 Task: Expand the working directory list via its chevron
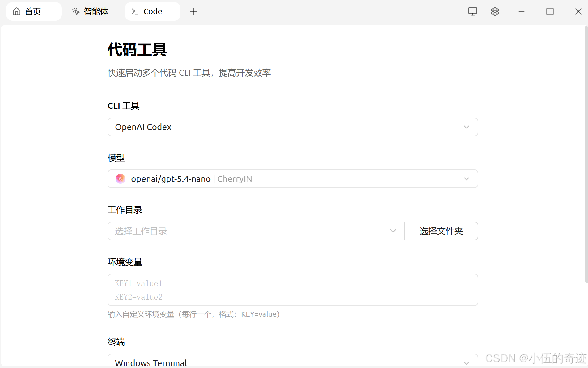[x=393, y=231]
